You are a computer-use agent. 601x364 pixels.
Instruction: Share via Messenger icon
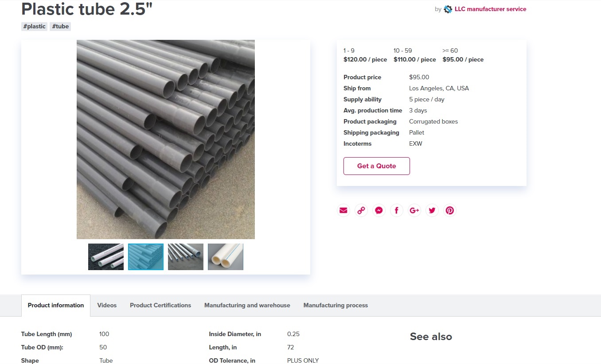coord(379,210)
